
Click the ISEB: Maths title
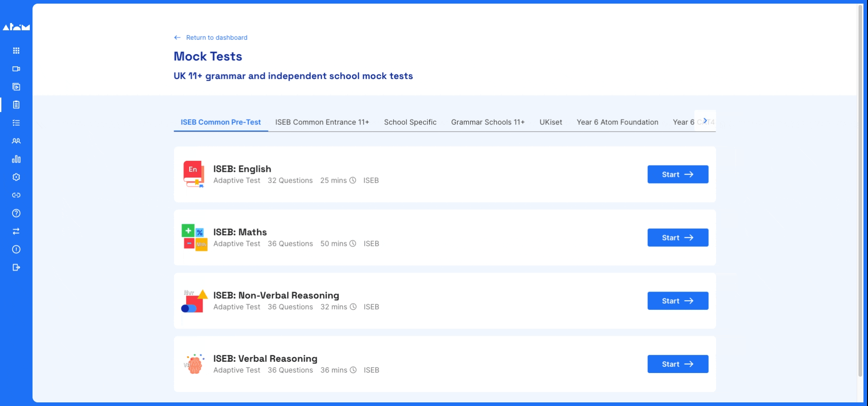[240, 232]
